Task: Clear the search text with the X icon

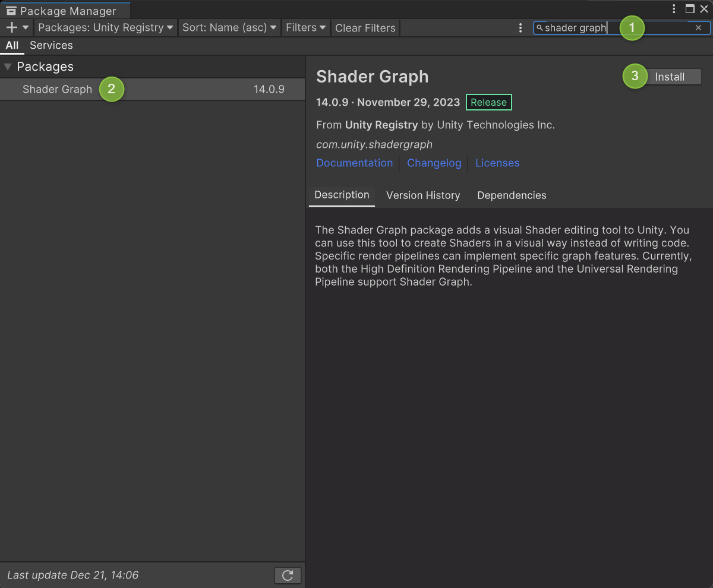Action: tap(699, 28)
